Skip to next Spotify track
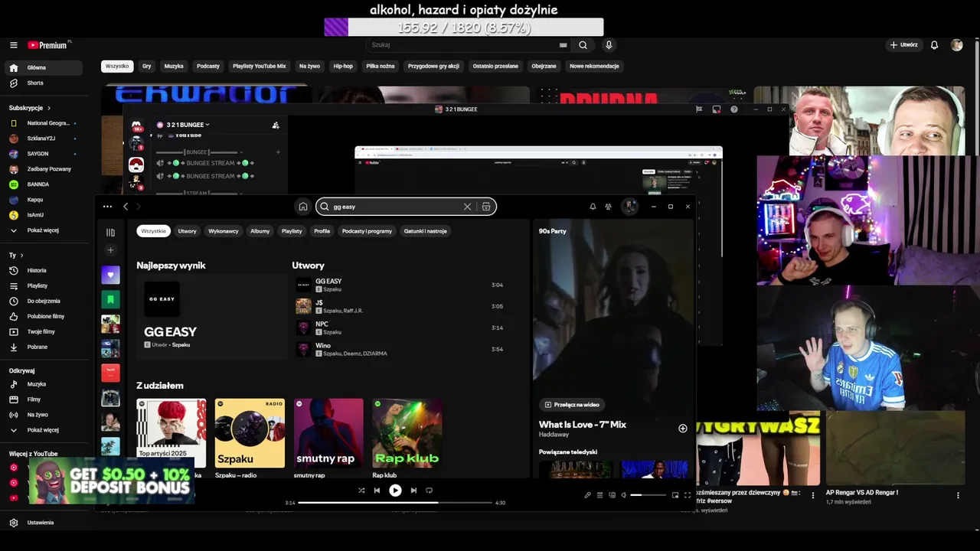The image size is (980, 551). coord(413,491)
